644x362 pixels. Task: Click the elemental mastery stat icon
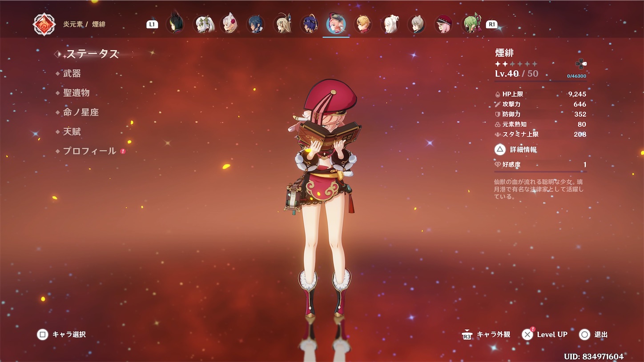point(498,124)
